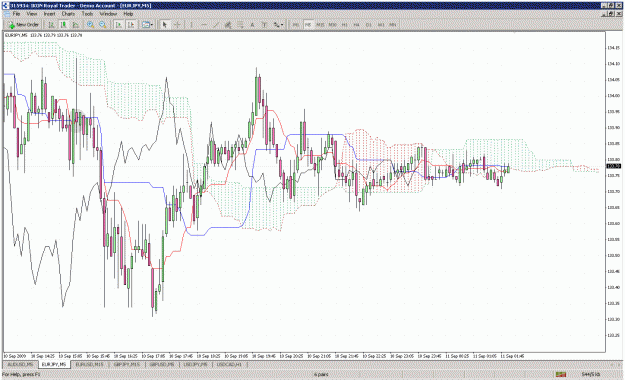
Task: Select the Fibonacci retracement tool
Action: (x=240, y=25)
